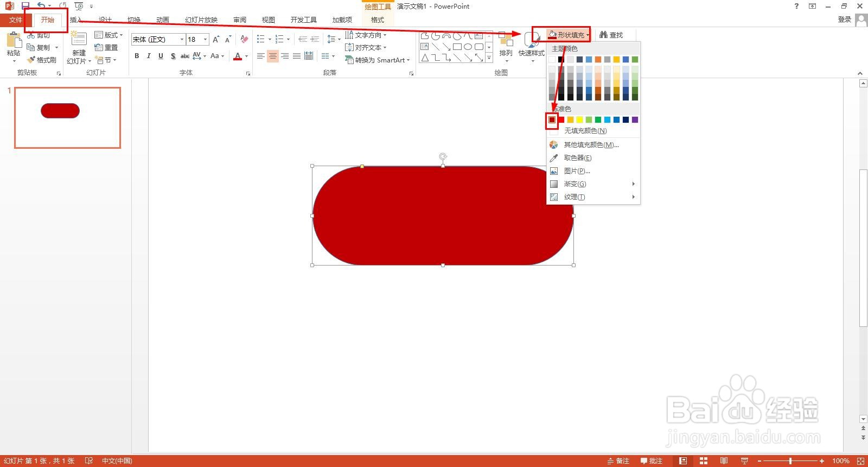Switch to the Slide Show (幻灯片放映) tab
This screenshot has height=467, width=868.
[x=201, y=20]
